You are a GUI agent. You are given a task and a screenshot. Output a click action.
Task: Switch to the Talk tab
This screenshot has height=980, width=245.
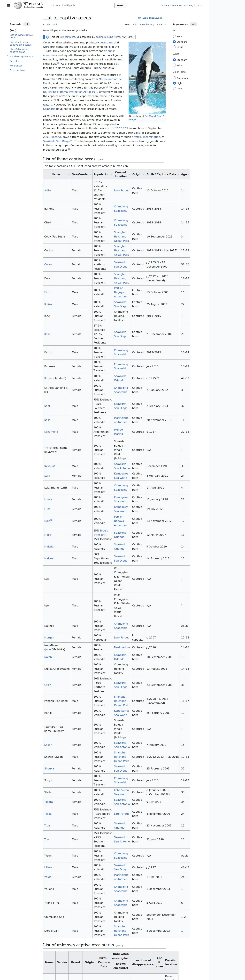pyautogui.click(x=55, y=24)
